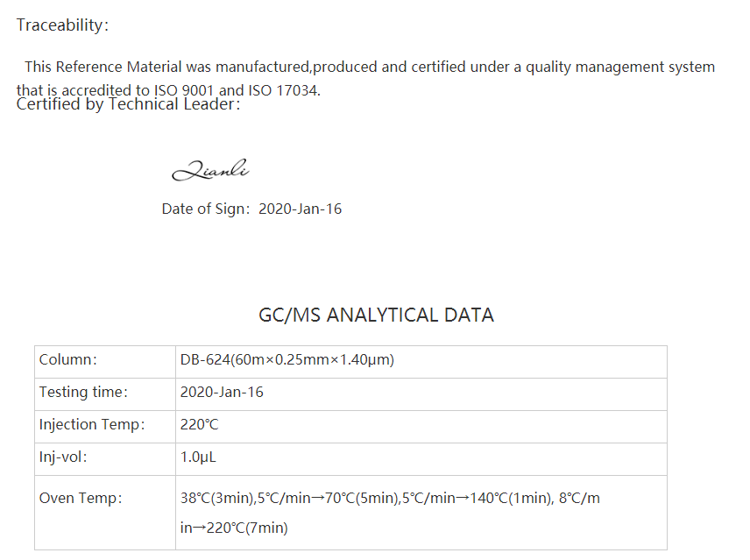Click the Certified by Technical Leader heading

pyautogui.click(x=128, y=104)
